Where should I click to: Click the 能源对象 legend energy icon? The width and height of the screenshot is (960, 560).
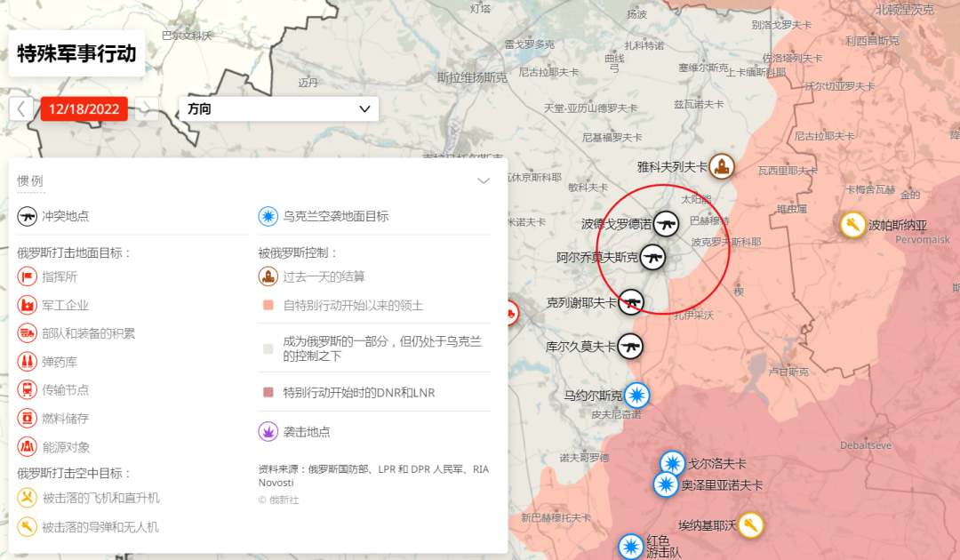(x=27, y=447)
